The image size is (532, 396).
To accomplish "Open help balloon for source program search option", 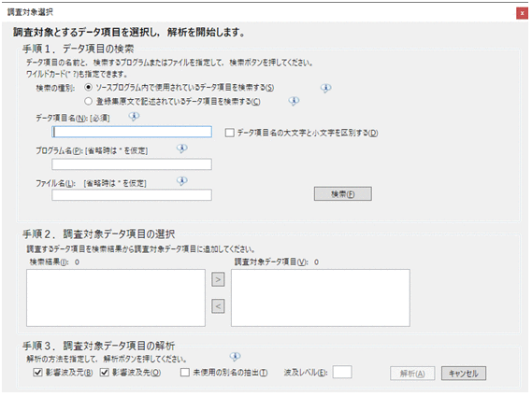I will click(x=325, y=89).
